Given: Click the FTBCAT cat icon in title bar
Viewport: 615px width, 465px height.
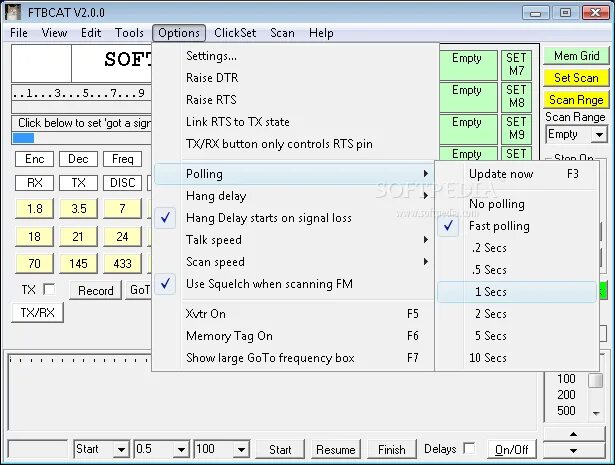Looking at the screenshot, I should [x=13, y=12].
